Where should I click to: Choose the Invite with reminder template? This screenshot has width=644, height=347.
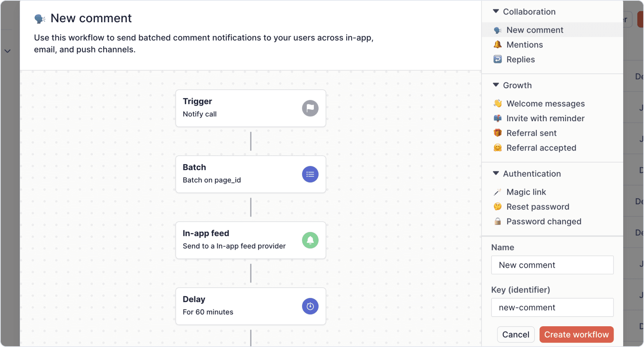point(545,119)
